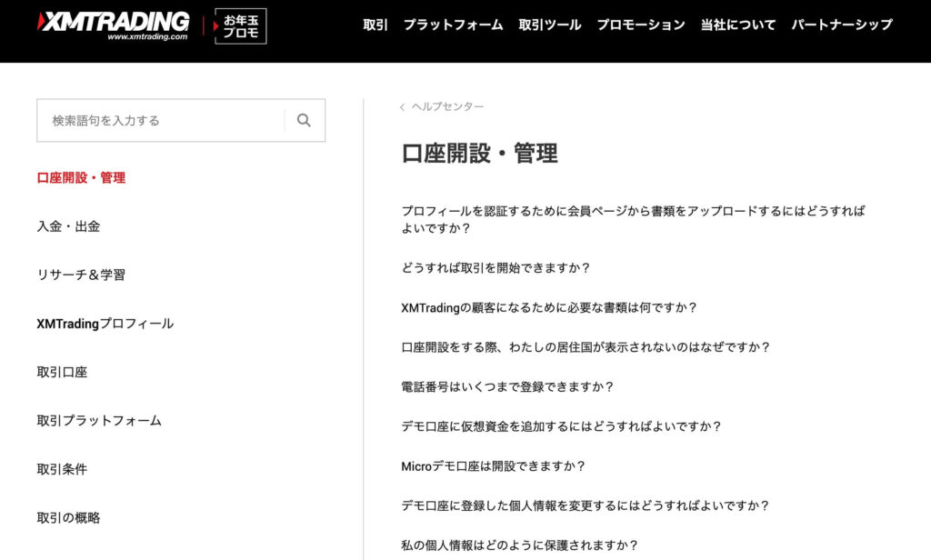Open question どうすれば取引を開始できますか？
The height and width of the screenshot is (560, 931).
[x=496, y=267]
